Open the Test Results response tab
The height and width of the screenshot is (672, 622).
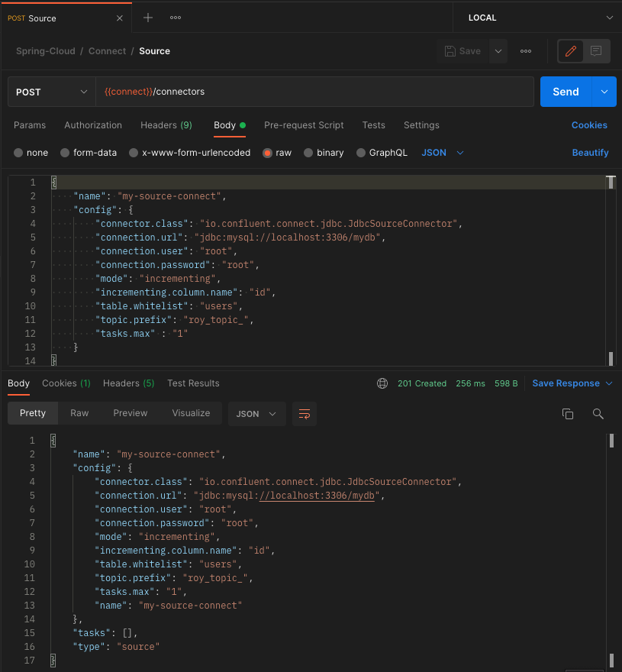(x=193, y=383)
